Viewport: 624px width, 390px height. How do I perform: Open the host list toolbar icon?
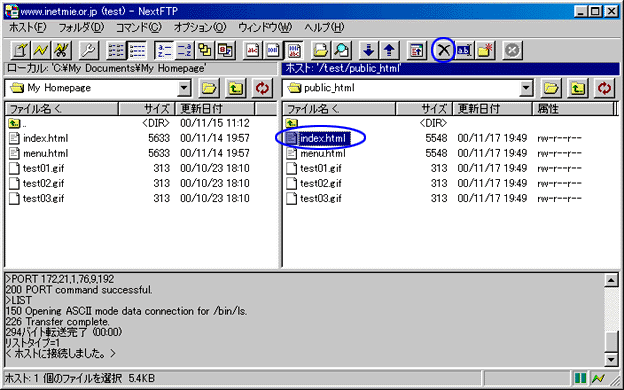coord(20,50)
